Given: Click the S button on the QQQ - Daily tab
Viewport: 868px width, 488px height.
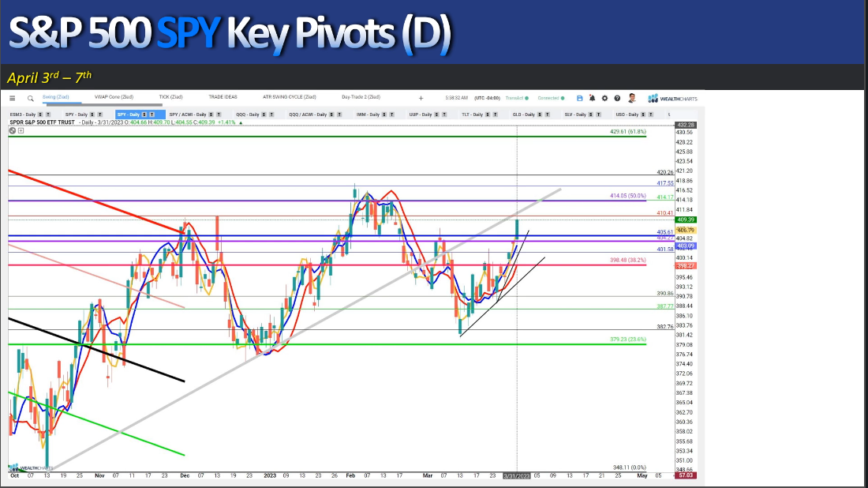Looking at the screenshot, I should [x=264, y=114].
